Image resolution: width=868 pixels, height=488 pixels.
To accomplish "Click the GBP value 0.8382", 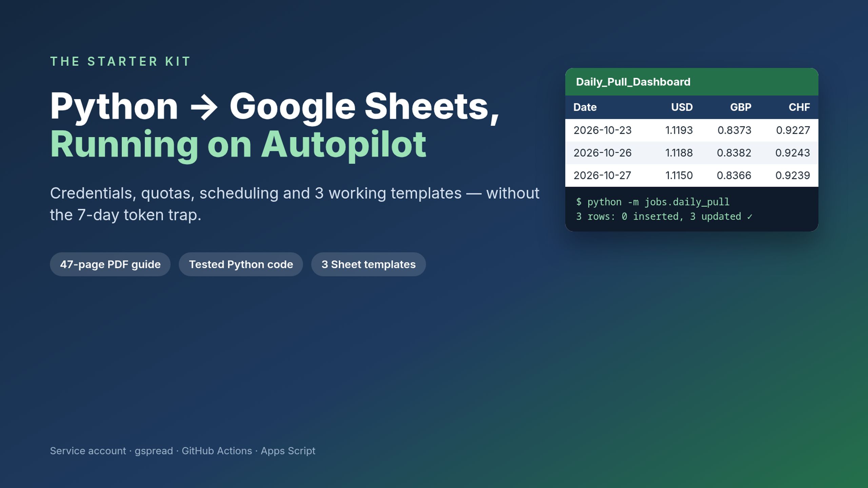I will [734, 153].
